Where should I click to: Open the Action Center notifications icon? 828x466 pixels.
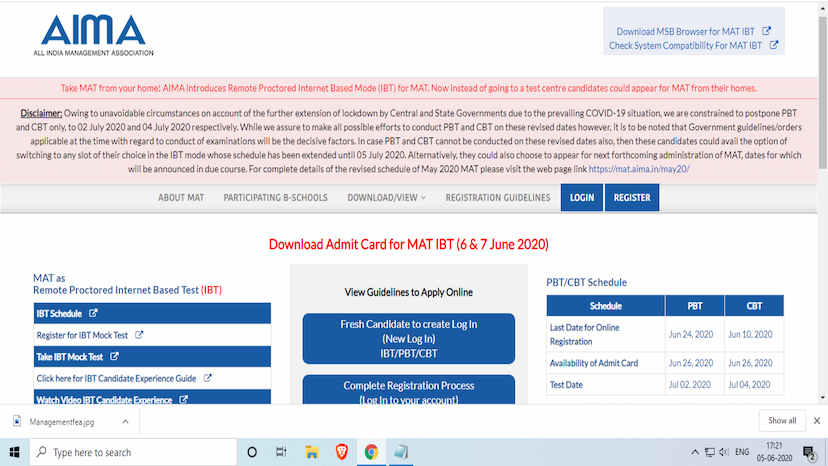(810, 453)
